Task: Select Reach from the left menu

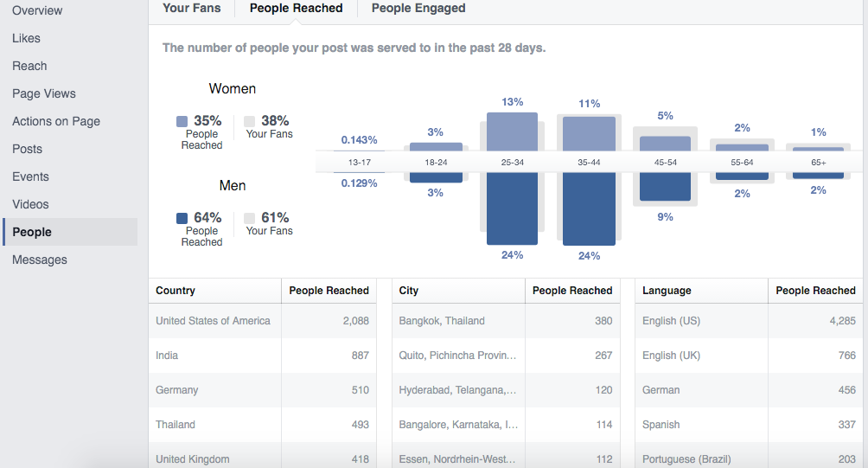Action: 29,66
